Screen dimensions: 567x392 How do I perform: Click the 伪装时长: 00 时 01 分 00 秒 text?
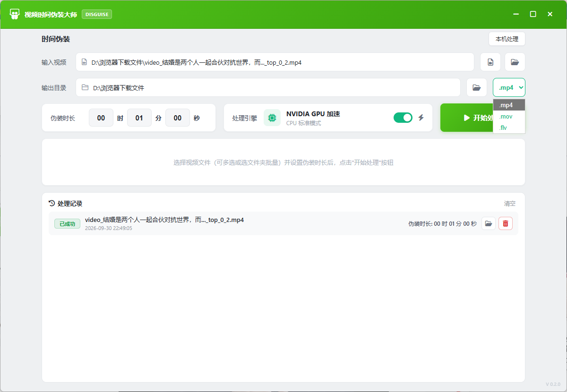(x=443, y=224)
